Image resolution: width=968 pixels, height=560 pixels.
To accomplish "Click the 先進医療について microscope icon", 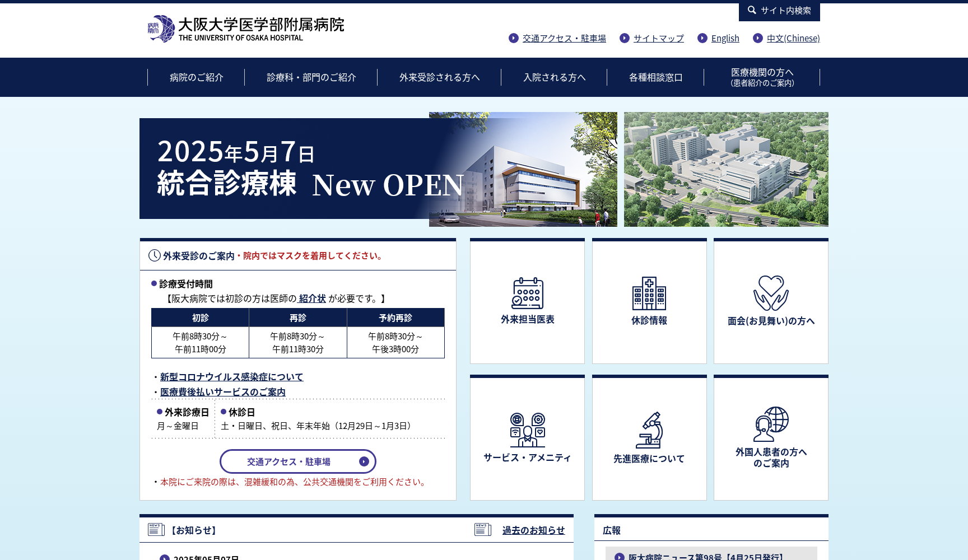I will 649,428.
